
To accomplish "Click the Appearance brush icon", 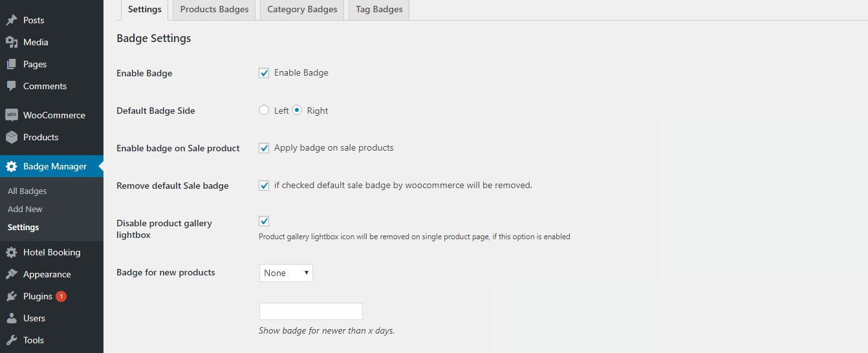I will (12, 274).
